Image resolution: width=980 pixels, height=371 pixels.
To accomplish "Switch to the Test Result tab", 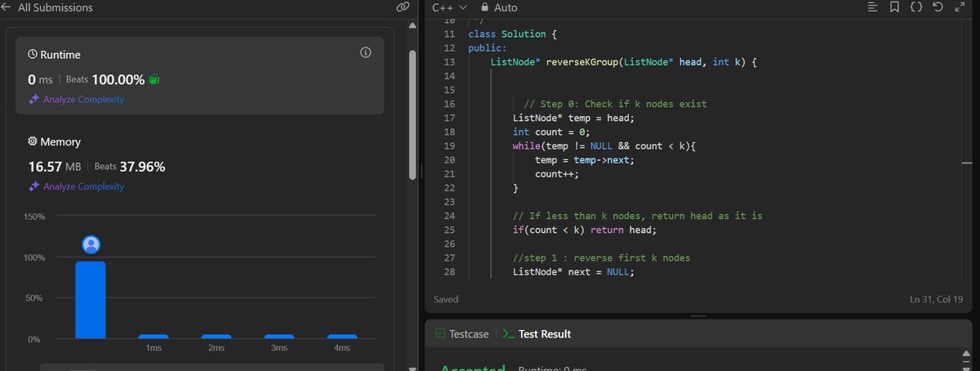I will click(537, 333).
